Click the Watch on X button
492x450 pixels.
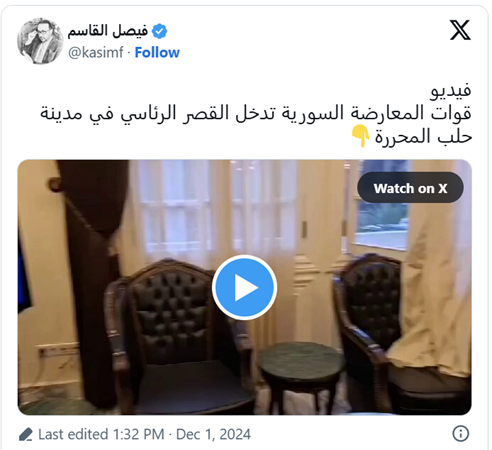[410, 188]
